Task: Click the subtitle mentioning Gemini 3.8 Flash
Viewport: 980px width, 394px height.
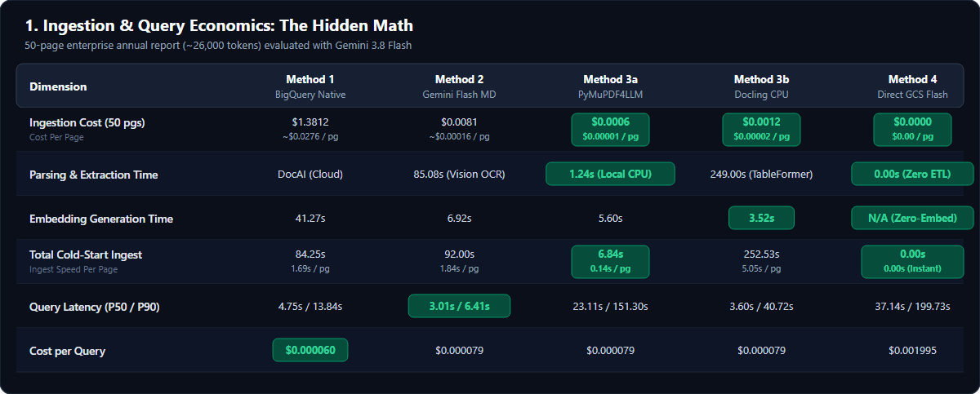Action: pyautogui.click(x=218, y=46)
